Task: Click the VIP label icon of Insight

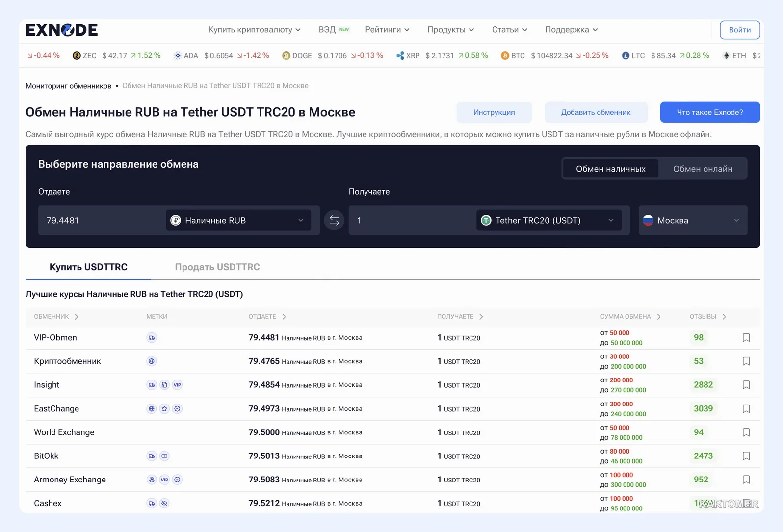Action: [177, 385]
